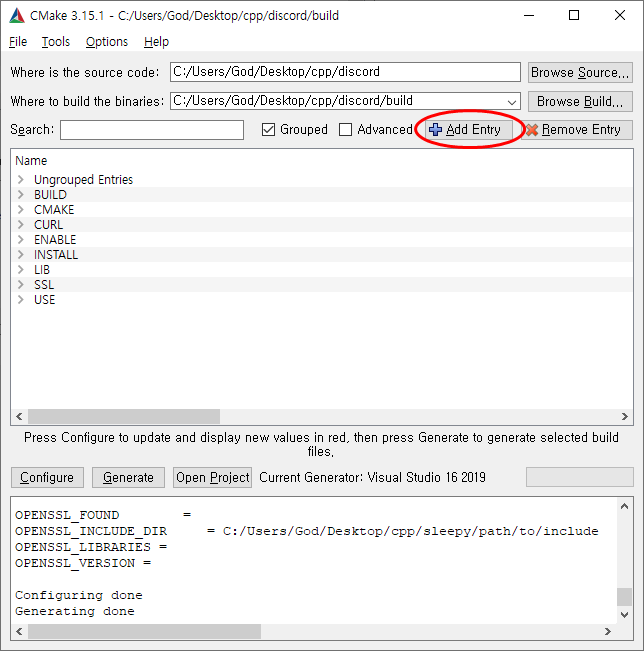The image size is (644, 651).
Task: Click the Generate button
Action: pos(128,477)
